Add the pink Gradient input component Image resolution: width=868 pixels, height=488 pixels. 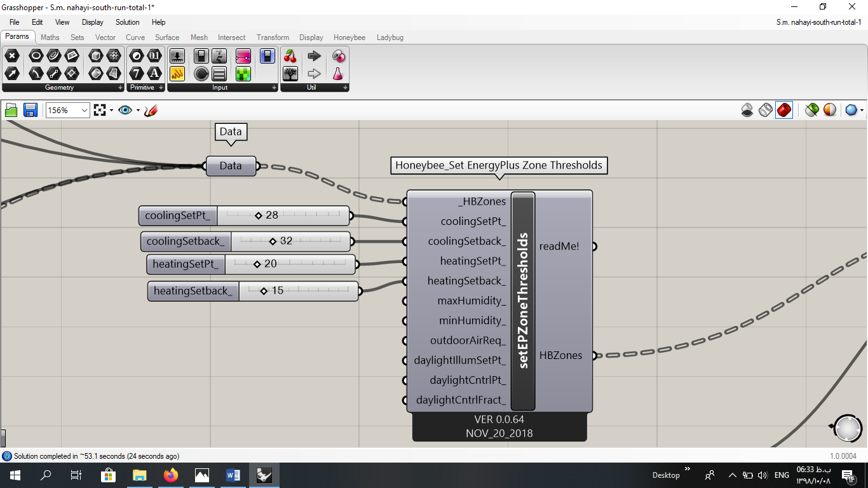(x=243, y=56)
